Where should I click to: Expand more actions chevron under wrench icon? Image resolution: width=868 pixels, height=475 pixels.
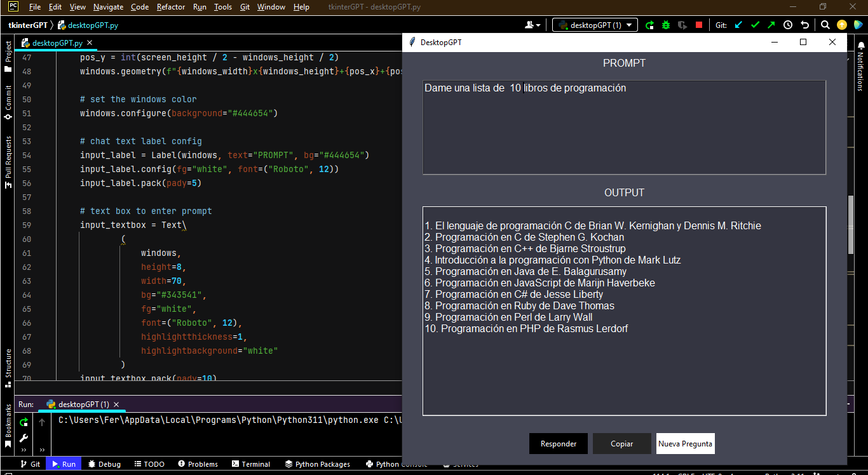click(24, 449)
